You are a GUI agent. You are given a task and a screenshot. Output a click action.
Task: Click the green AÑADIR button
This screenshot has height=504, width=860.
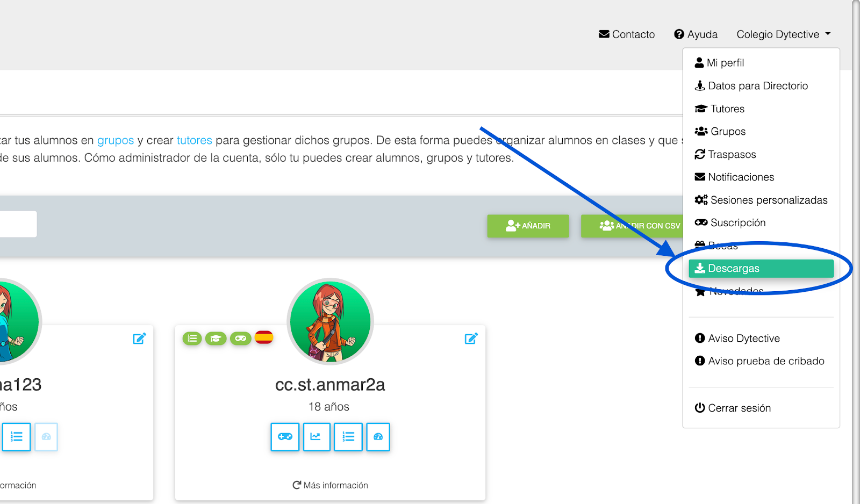(x=528, y=226)
